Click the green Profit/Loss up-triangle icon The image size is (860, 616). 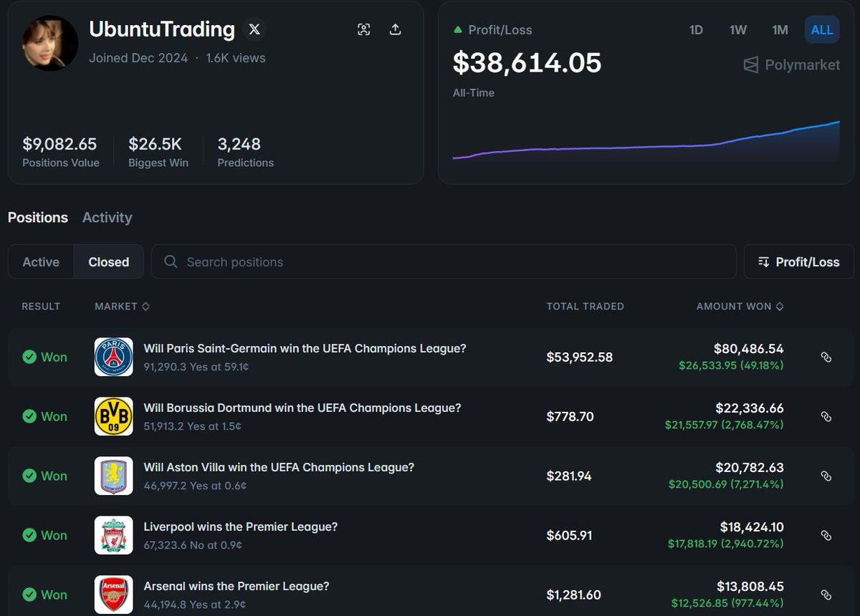coord(458,30)
